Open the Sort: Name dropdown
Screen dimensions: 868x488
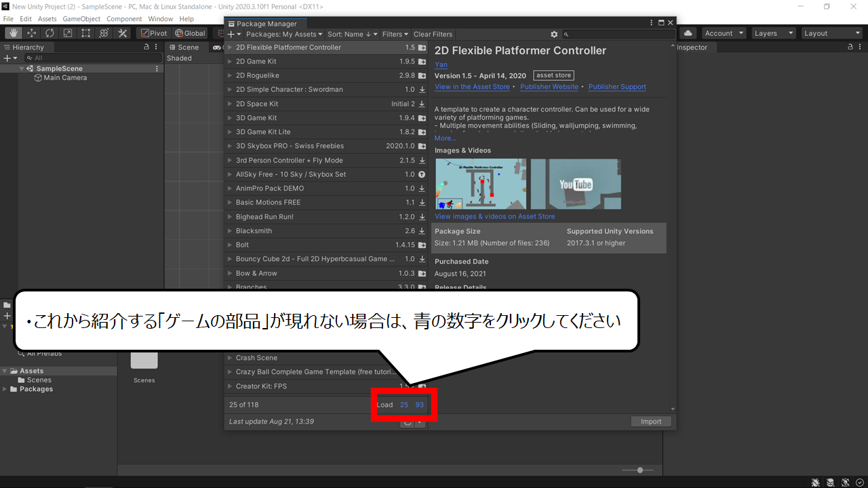(353, 34)
